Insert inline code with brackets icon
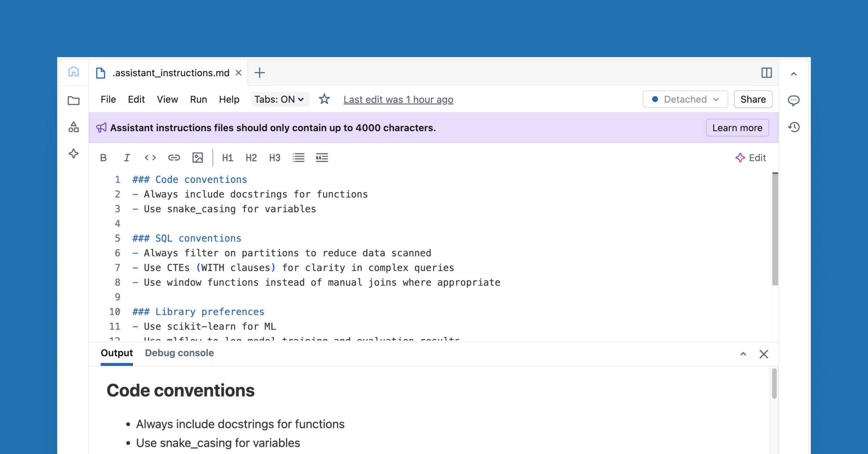Screen dimensions: 868x454 point(150,158)
